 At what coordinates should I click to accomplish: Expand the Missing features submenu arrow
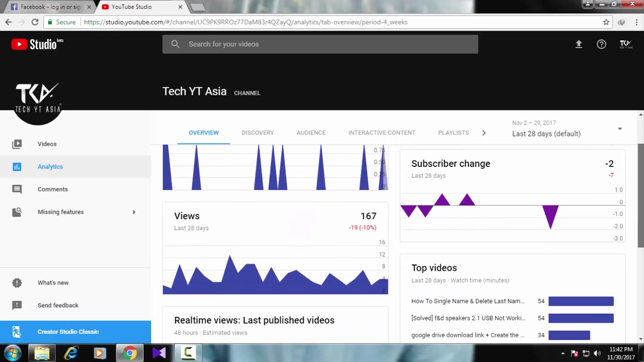[x=134, y=212]
